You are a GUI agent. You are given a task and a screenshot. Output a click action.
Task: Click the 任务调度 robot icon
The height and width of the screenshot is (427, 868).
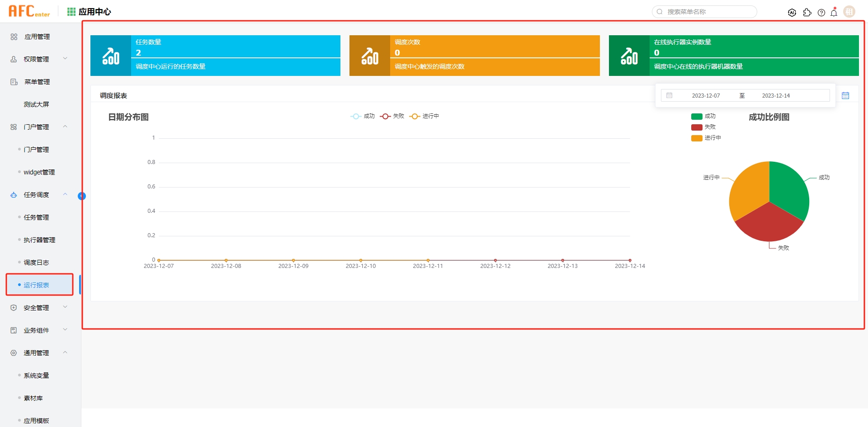pos(14,195)
